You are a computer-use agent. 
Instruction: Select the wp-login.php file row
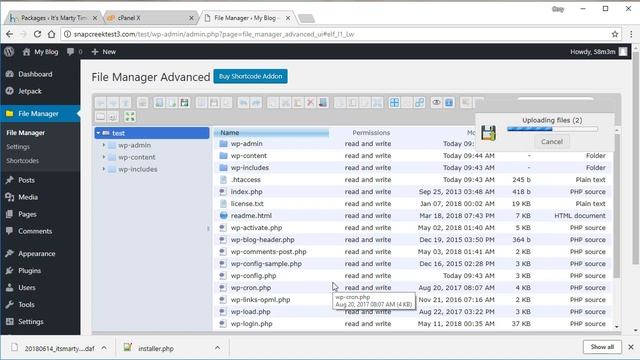pos(413,324)
